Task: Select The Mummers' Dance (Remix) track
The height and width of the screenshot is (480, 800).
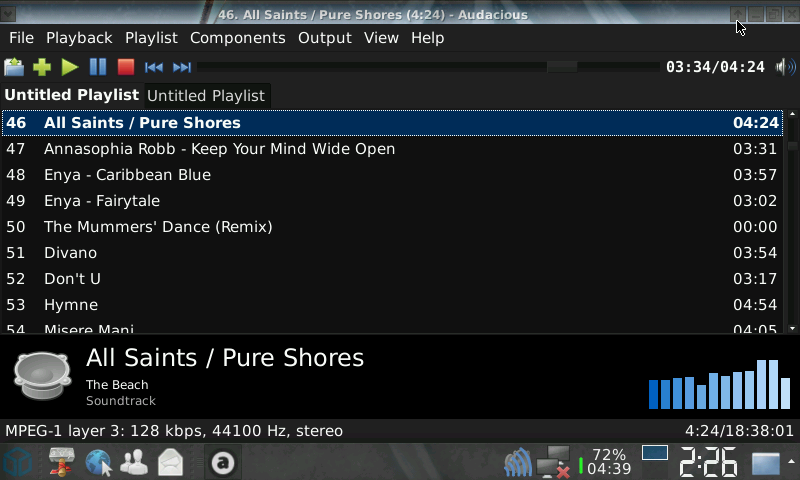Action: click(x=158, y=227)
